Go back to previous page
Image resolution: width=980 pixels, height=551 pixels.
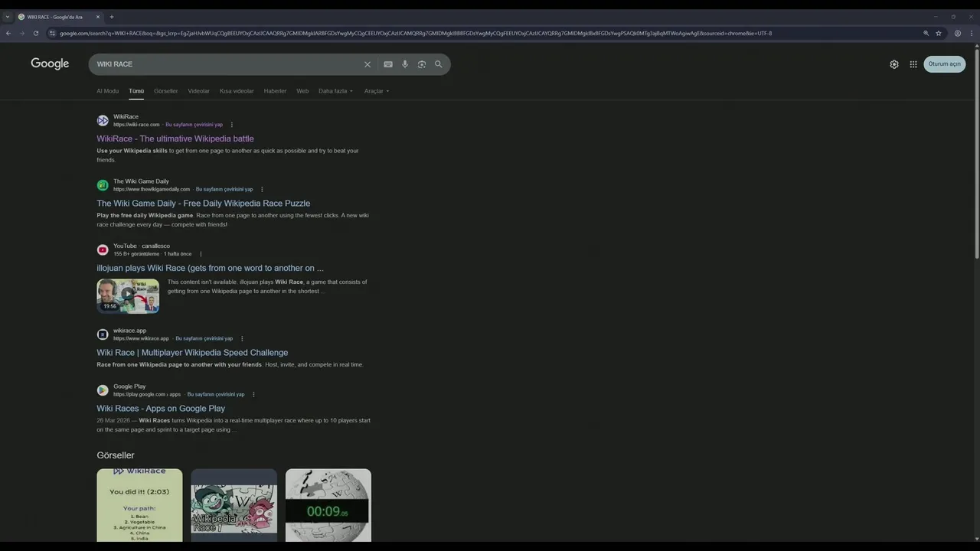(8, 33)
